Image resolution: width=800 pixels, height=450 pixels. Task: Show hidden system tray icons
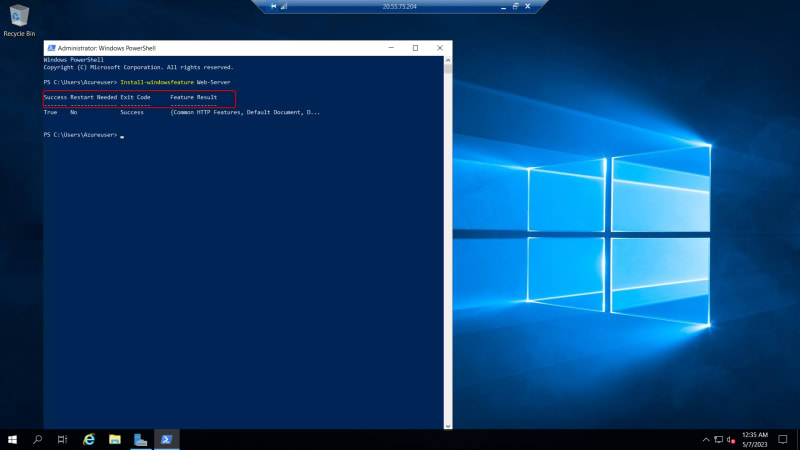tap(706, 439)
